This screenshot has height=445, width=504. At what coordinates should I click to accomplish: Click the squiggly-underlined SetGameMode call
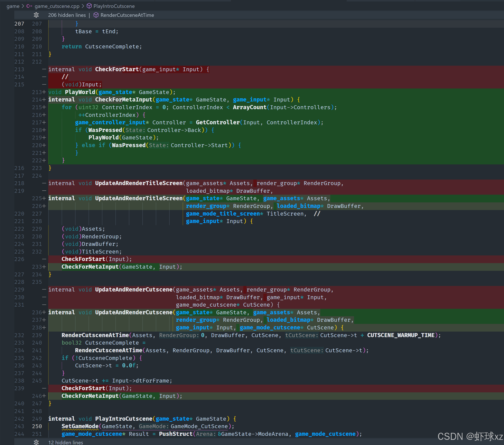click(x=80, y=426)
